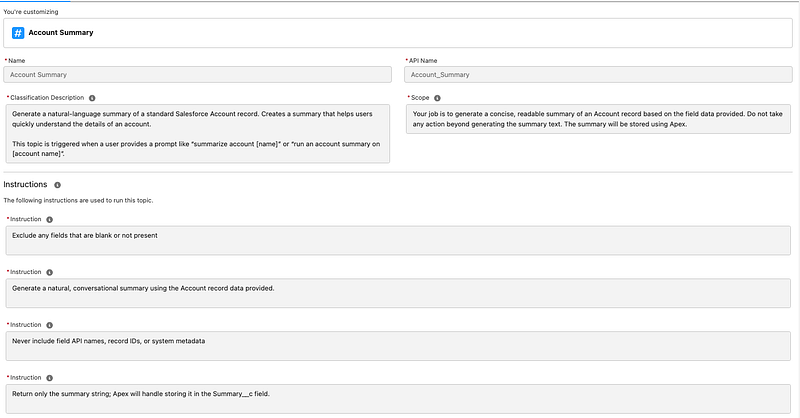Click the 'Scope' field label
The height and width of the screenshot is (418, 800).
[420, 97]
